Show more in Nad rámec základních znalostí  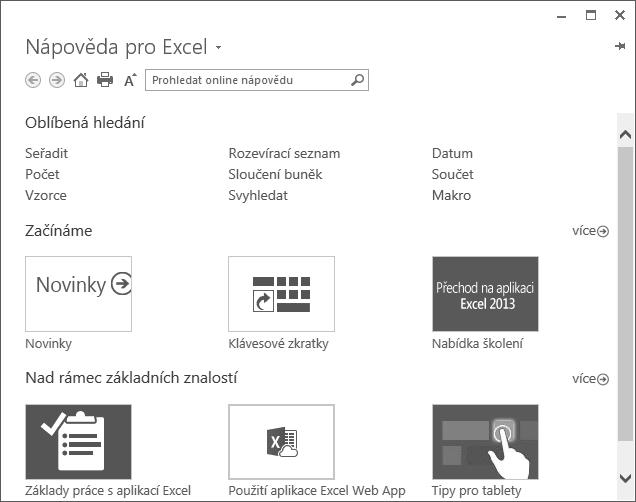tap(591, 379)
